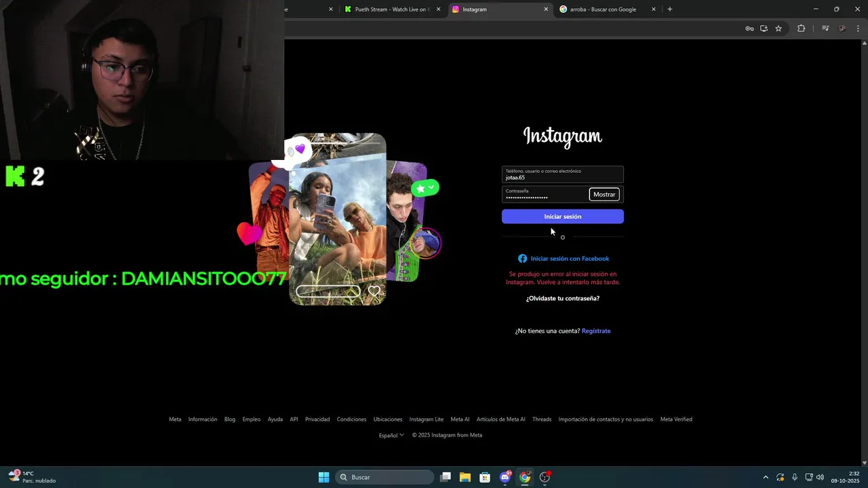
Task: Open the Privacidad footer link
Action: click(x=317, y=419)
